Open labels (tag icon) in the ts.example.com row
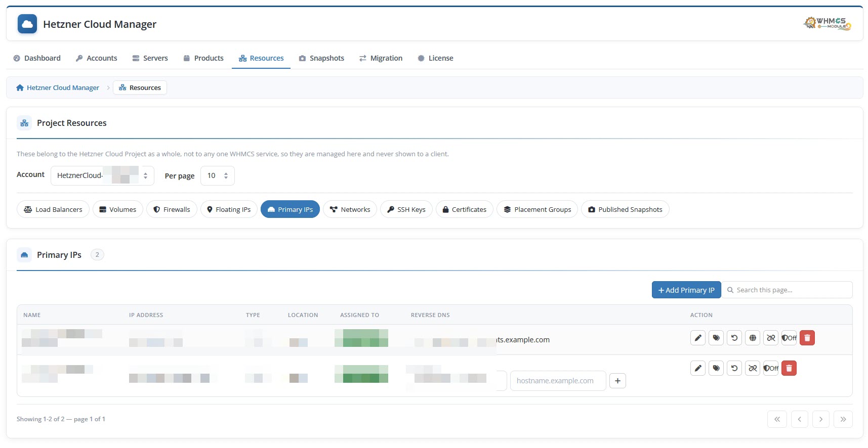Viewport: 868px width, 448px height. 716,338
